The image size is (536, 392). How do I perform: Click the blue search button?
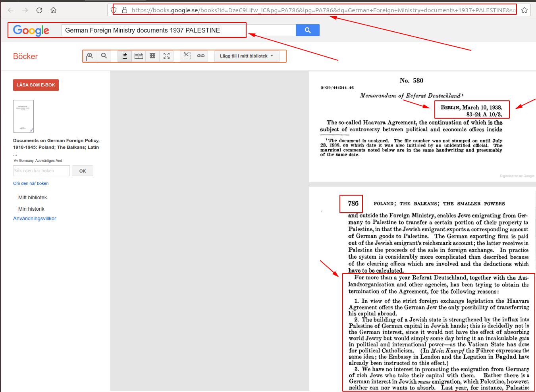[308, 30]
